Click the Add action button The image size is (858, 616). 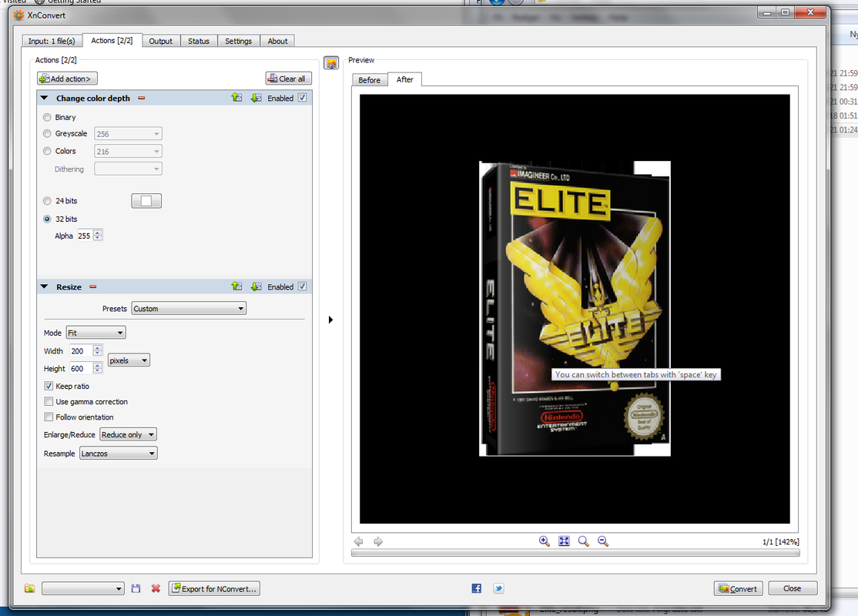pos(67,79)
